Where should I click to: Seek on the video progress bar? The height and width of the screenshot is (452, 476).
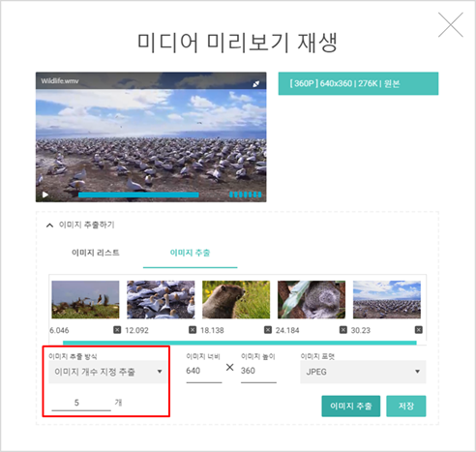138,195
